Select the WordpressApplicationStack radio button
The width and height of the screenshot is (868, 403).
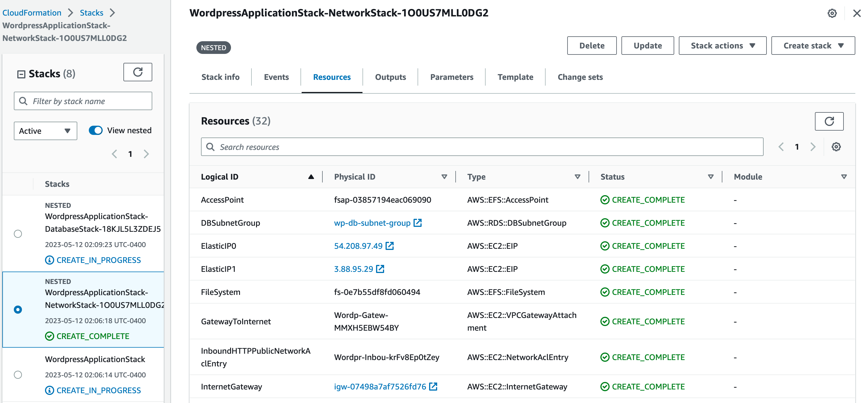[18, 375]
